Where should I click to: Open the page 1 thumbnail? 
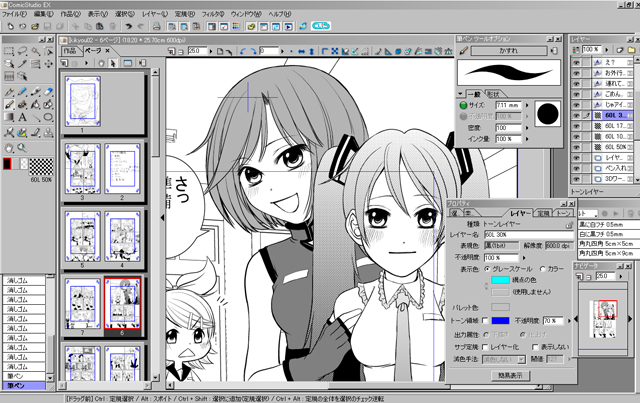click(x=83, y=101)
